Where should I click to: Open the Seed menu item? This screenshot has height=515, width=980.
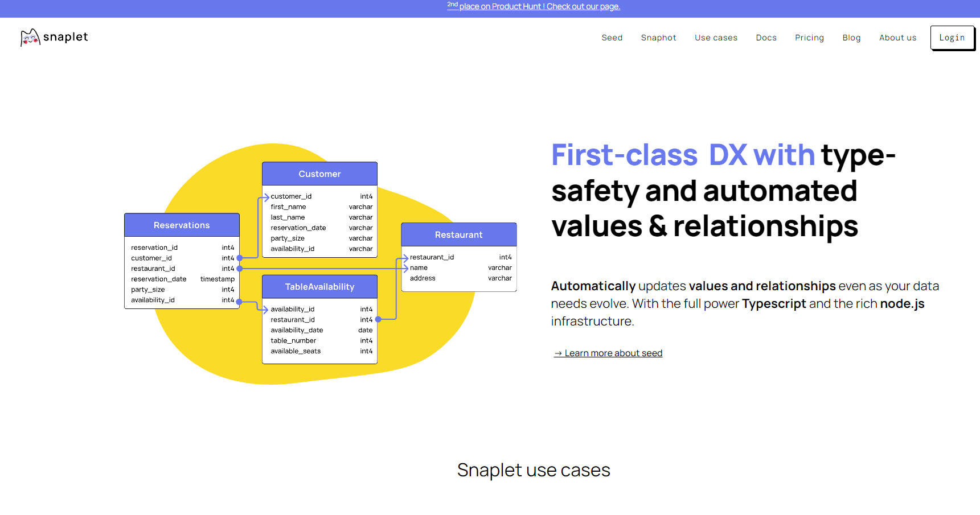612,38
